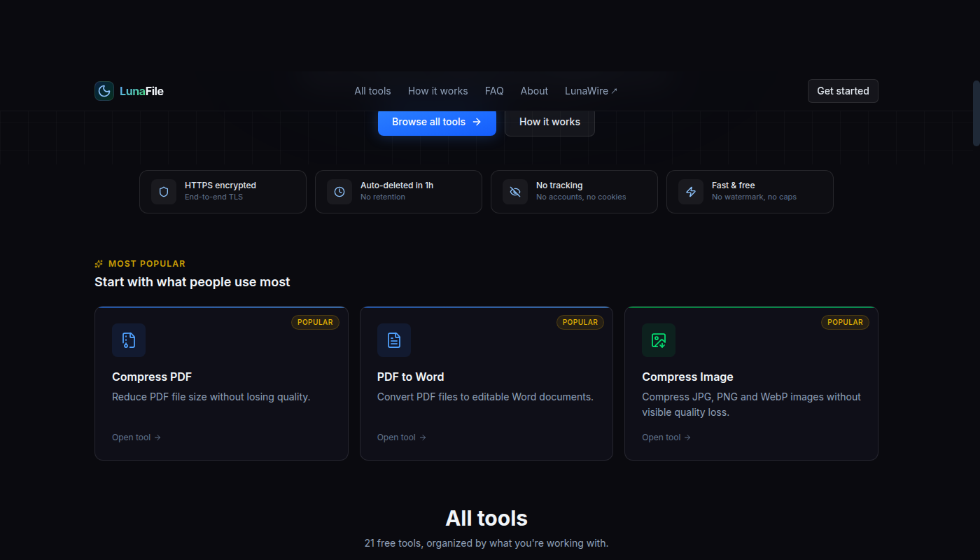Select the Compress Image card title

(x=687, y=377)
